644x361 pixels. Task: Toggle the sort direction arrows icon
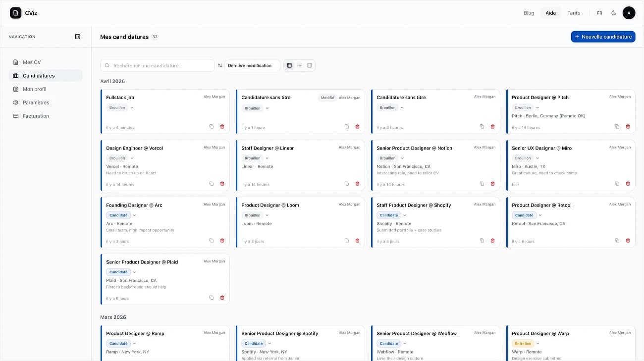click(x=220, y=65)
